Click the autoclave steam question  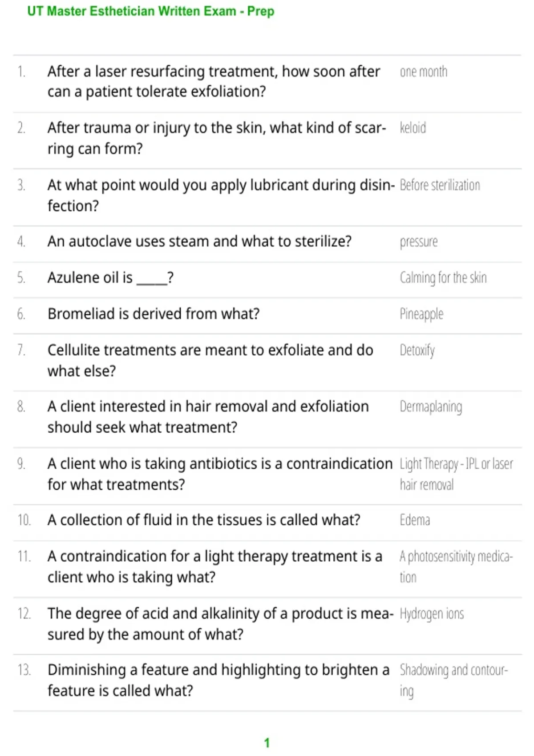tap(199, 241)
